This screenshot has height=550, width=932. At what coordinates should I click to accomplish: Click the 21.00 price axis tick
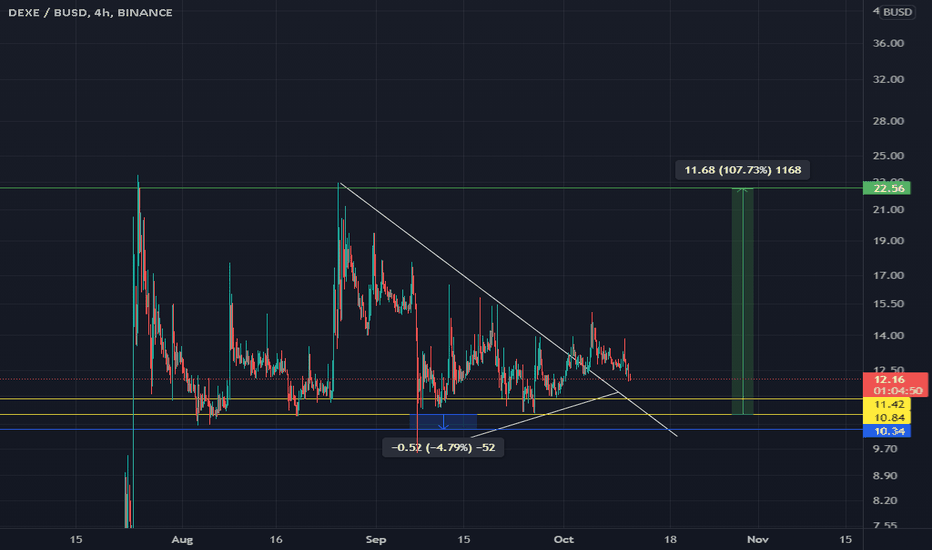coord(888,209)
